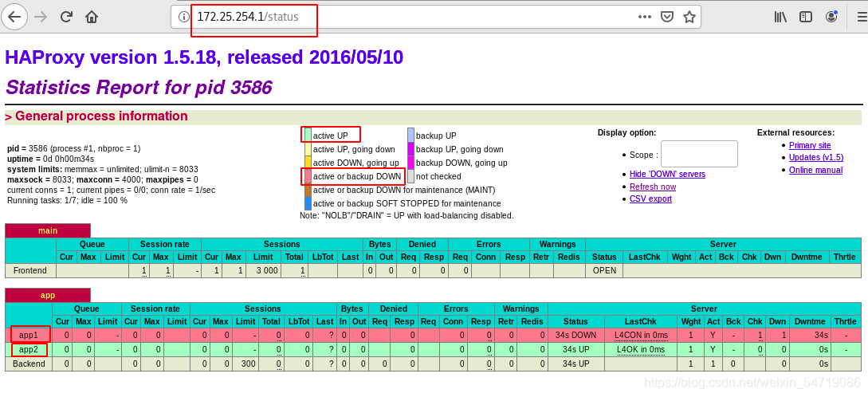Viewport: 868px width, 397px height.
Task: Click the Warnings header in main table
Action: (557, 244)
